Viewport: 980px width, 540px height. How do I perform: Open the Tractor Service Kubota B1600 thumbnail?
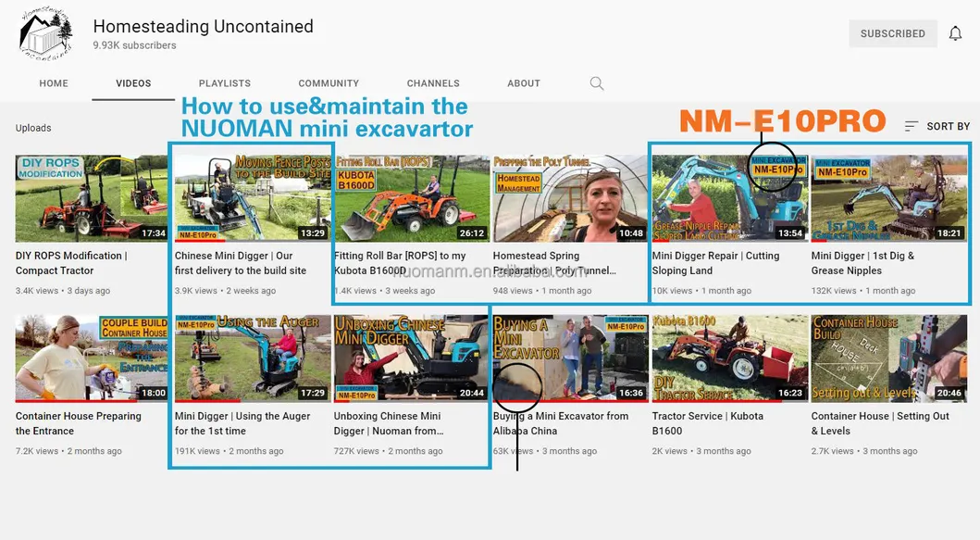click(729, 358)
